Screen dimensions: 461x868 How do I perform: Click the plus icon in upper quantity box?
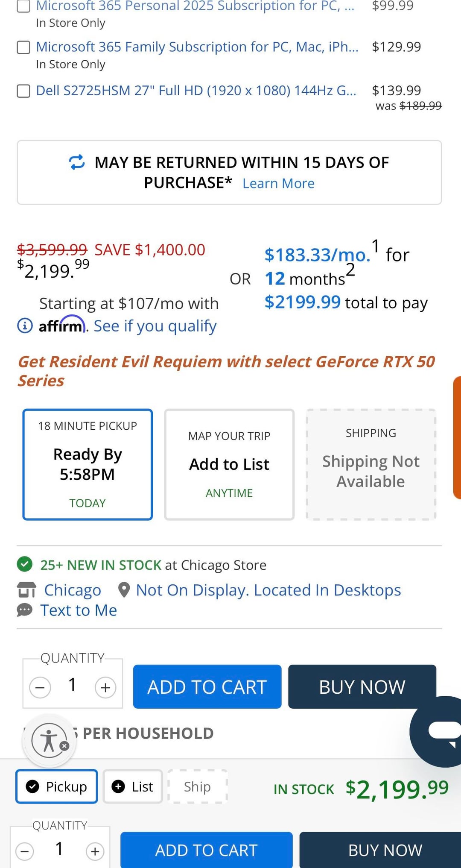(x=105, y=687)
